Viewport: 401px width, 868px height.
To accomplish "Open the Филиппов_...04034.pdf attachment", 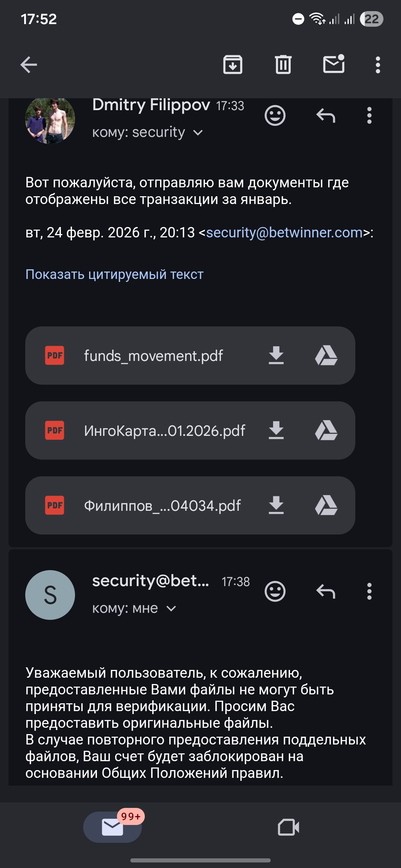I will pos(162,506).
